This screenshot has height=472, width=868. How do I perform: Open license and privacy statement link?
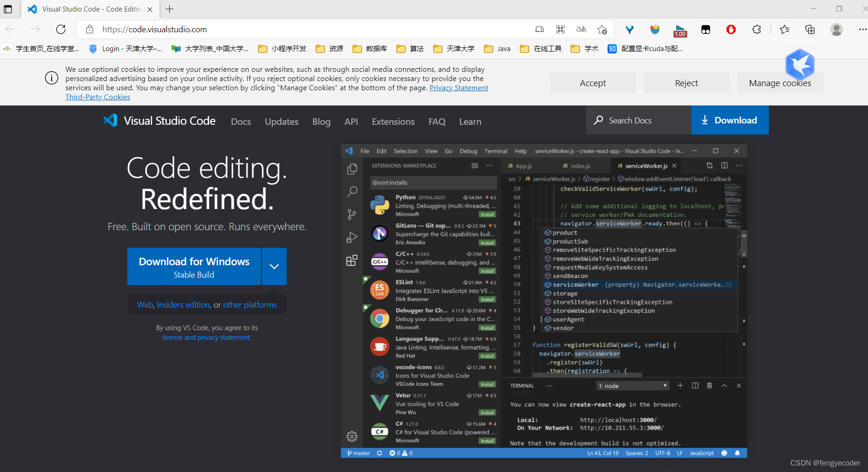point(207,338)
